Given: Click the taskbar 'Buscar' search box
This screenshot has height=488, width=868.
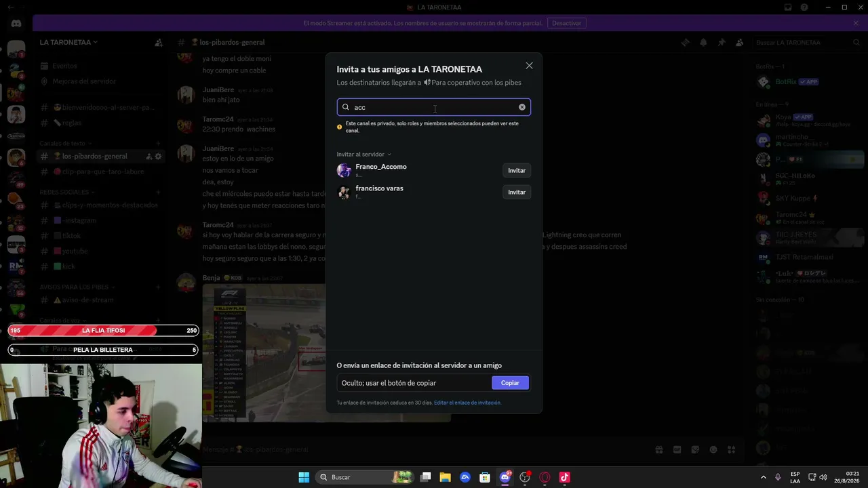Looking at the screenshot, I should click(364, 477).
